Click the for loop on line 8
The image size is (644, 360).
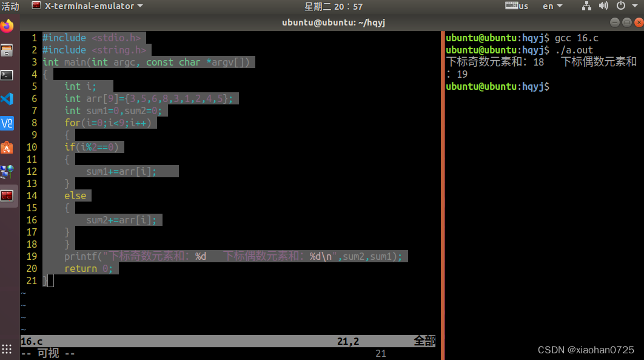pos(108,123)
